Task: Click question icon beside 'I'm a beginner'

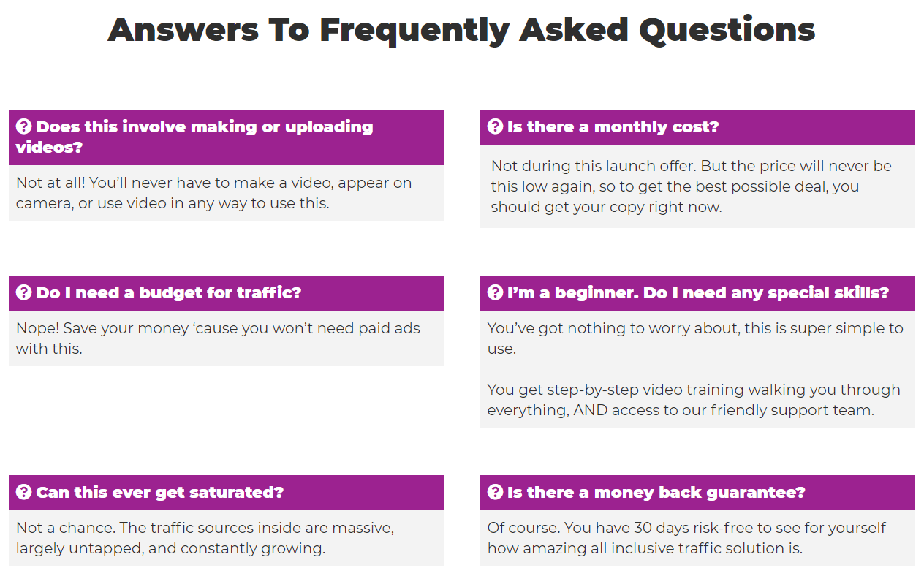Action: 496,293
